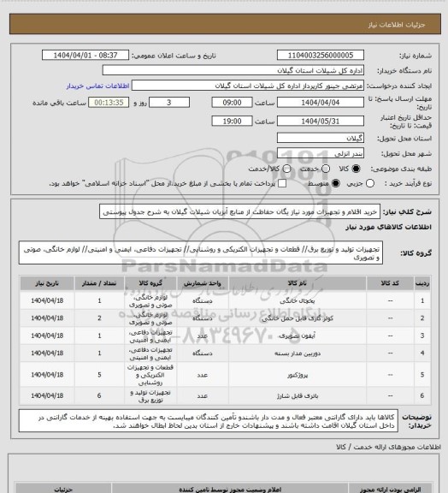448x493 pixels.
Task: Click price validity date 1404/05/31
Action: coord(321,121)
